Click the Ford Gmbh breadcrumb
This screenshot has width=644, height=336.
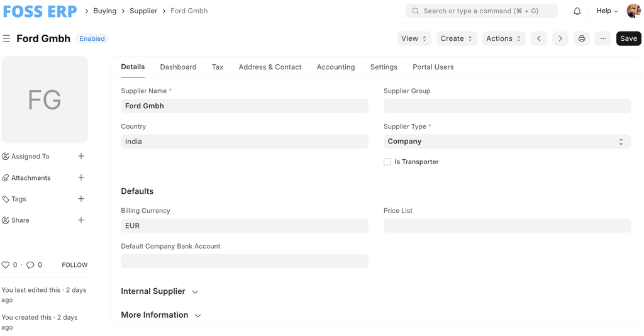click(x=189, y=11)
